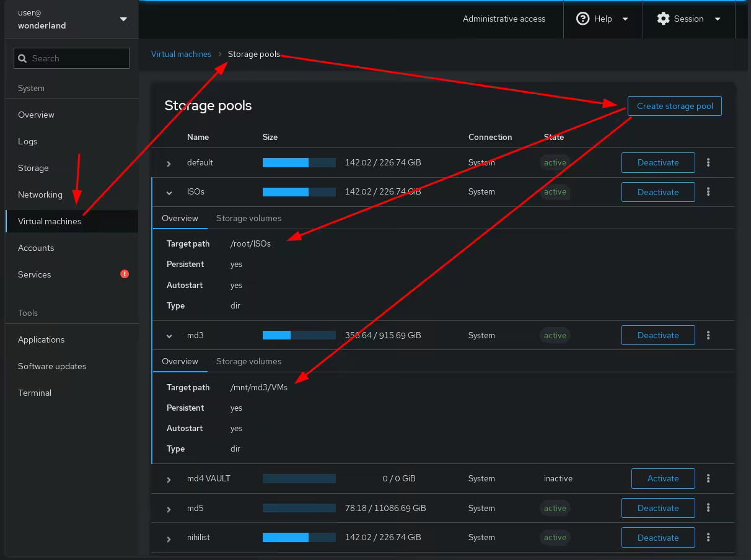The image size is (751, 560).
Task: Deactivate the default storage pool
Action: click(657, 162)
